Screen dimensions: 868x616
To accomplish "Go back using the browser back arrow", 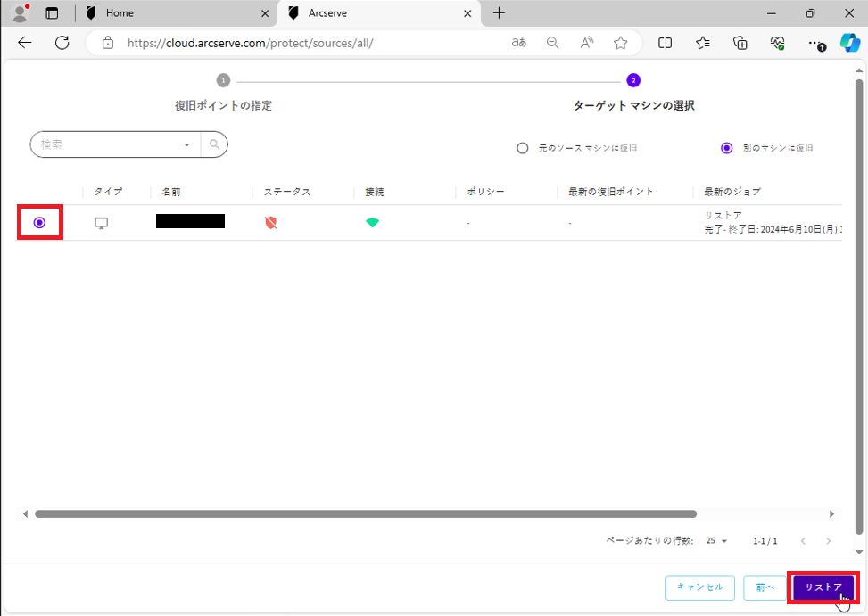I will (25, 43).
